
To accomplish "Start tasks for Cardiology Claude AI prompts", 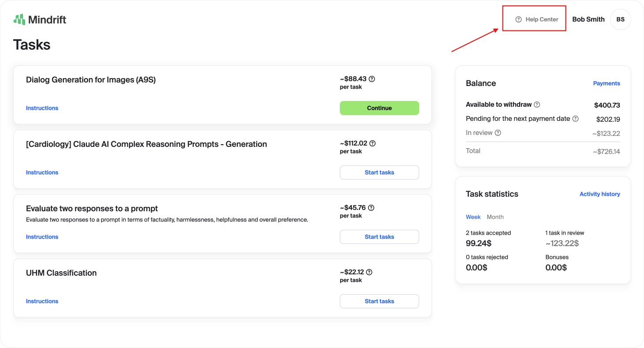I will click(x=379, y=172).
